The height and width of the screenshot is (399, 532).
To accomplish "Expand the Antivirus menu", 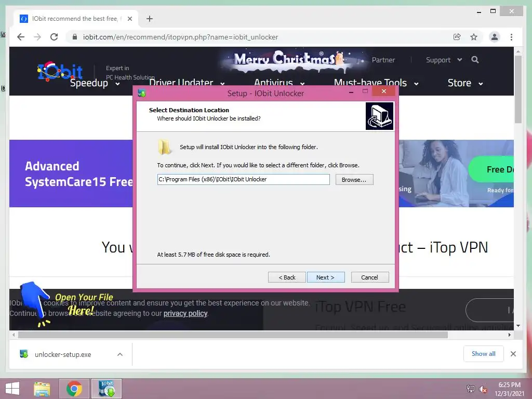I will pyautogui.click(x=279, y=83).
